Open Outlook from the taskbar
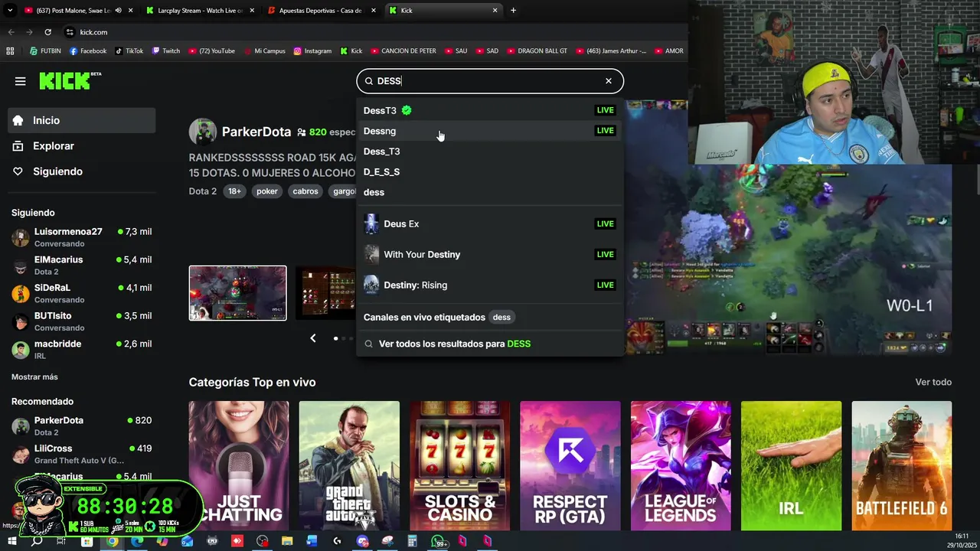The image size is (980, 551). click(x=188, y=541)
